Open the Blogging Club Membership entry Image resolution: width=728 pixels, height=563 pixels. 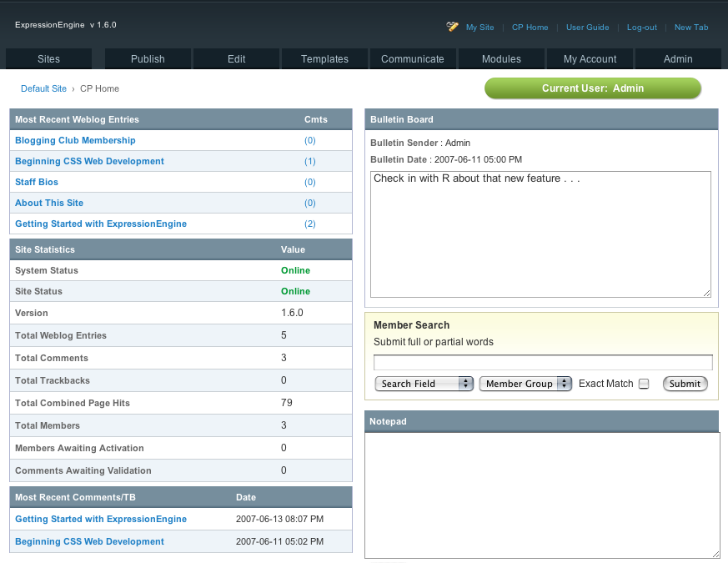coord(75,140)
